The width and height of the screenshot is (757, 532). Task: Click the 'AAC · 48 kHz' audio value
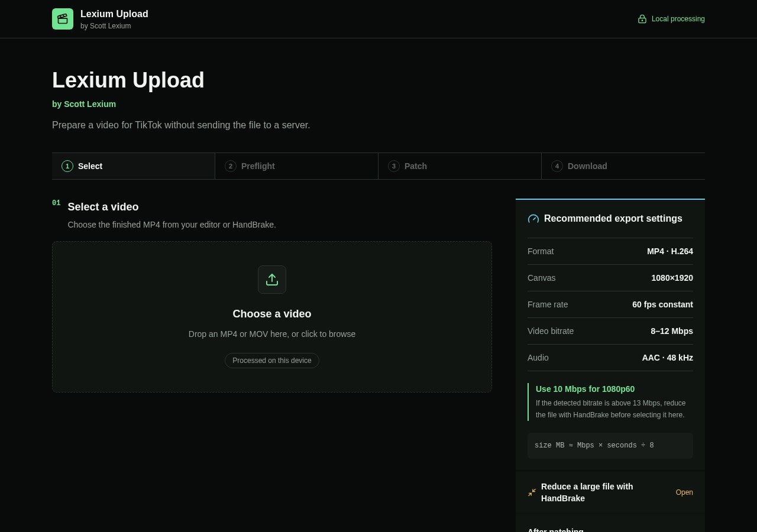668,358
